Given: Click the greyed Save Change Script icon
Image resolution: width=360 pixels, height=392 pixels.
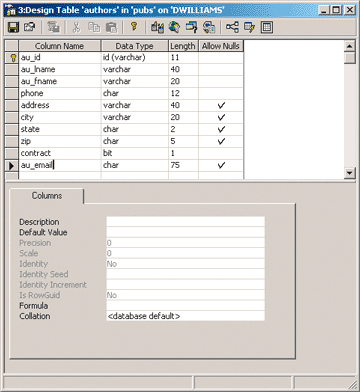Looking at the screenshot, I should (x=53, y=27).
